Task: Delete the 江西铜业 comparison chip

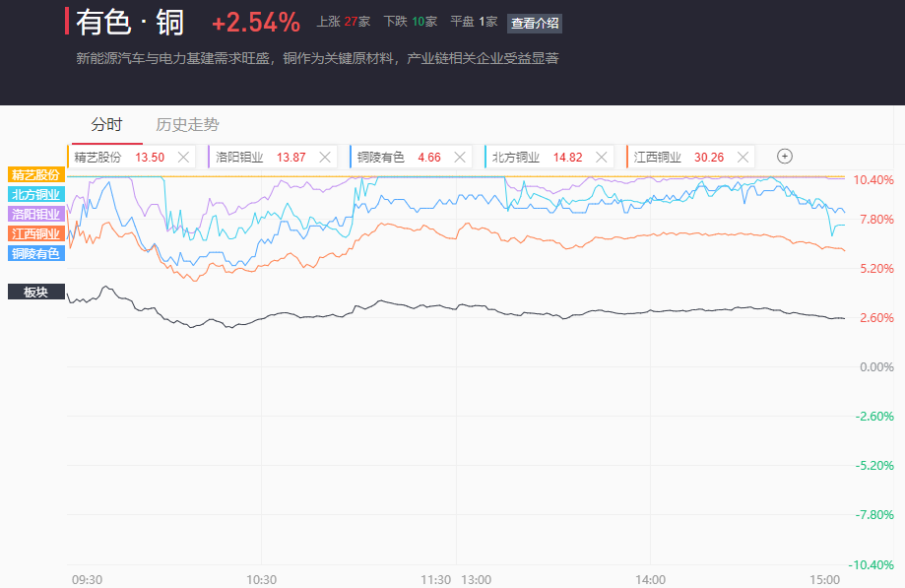Action: click(x=743, y=157)
